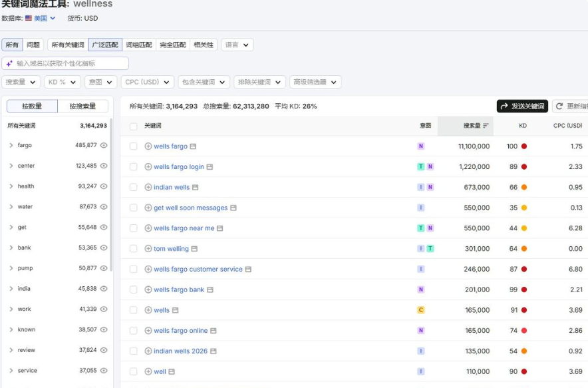Click the 发送关键词 button
This screenshot has width=588, height=388.
point(522,106)
